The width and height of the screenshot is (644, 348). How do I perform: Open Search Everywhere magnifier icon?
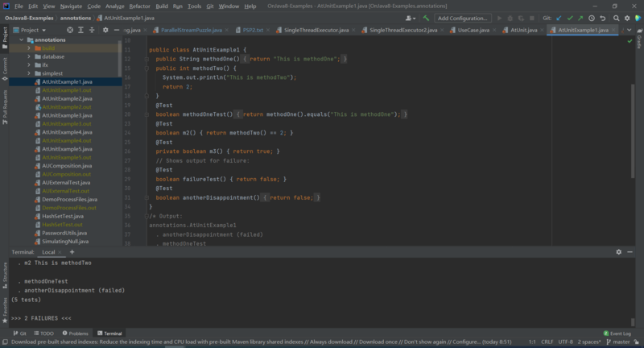616,18
